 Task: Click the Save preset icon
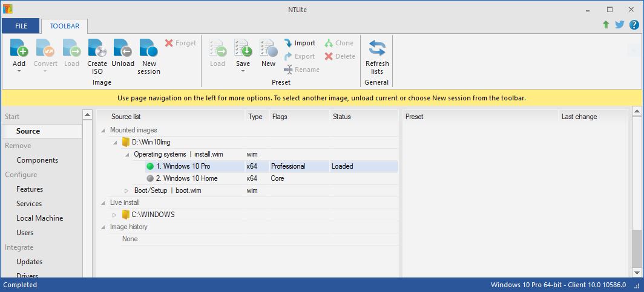pos(243,48)
